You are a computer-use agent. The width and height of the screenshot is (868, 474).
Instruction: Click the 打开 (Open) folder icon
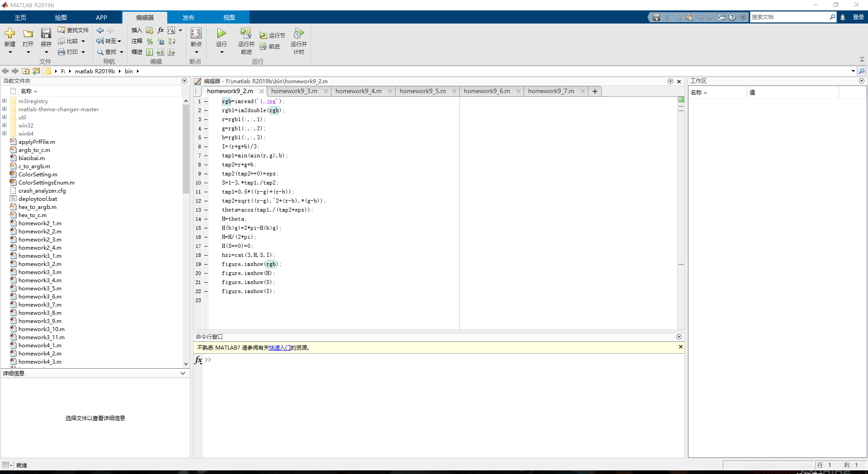click(28, 33)
